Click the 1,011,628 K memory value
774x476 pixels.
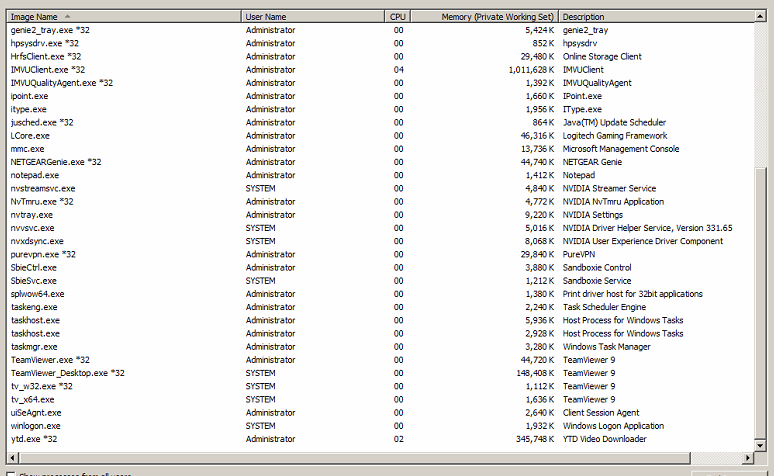pyautogui.click(x=531, y=70)
